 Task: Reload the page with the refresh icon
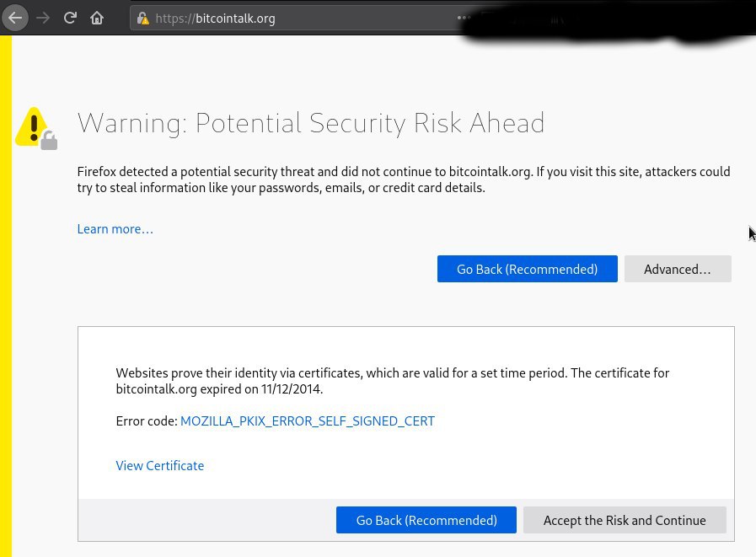pyautogui.click(x=71, y=19)
